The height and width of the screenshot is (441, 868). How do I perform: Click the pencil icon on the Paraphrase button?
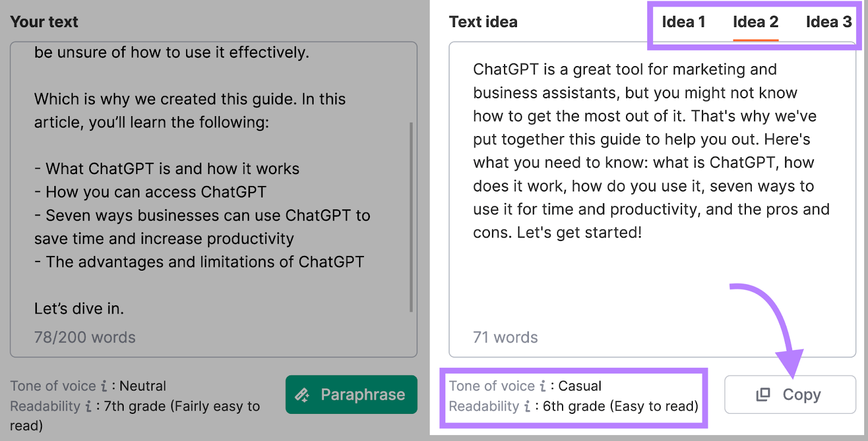click(x=302, y=395)
